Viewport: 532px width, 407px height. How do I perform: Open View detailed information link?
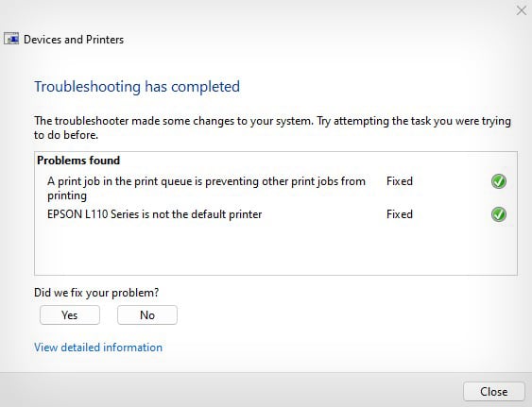pyautogui.click(x=98, y=348)
